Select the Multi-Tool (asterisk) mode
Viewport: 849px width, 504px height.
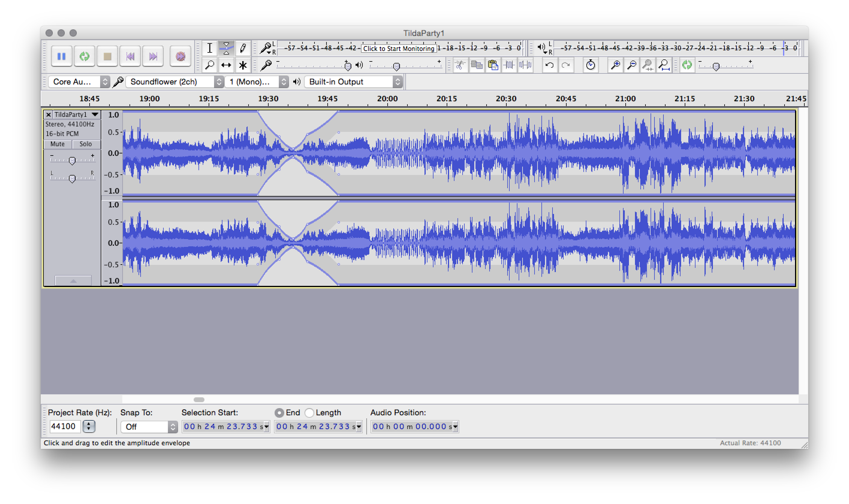coord(243,65)
